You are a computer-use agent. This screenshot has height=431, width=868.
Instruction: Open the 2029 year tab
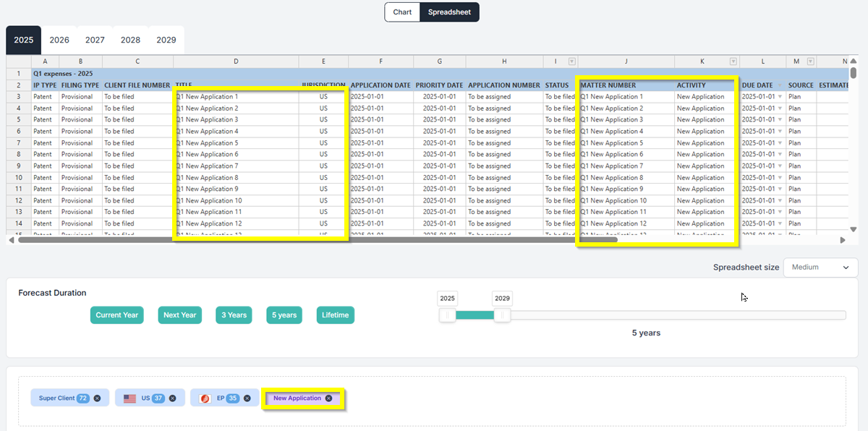tap(166, 40)
